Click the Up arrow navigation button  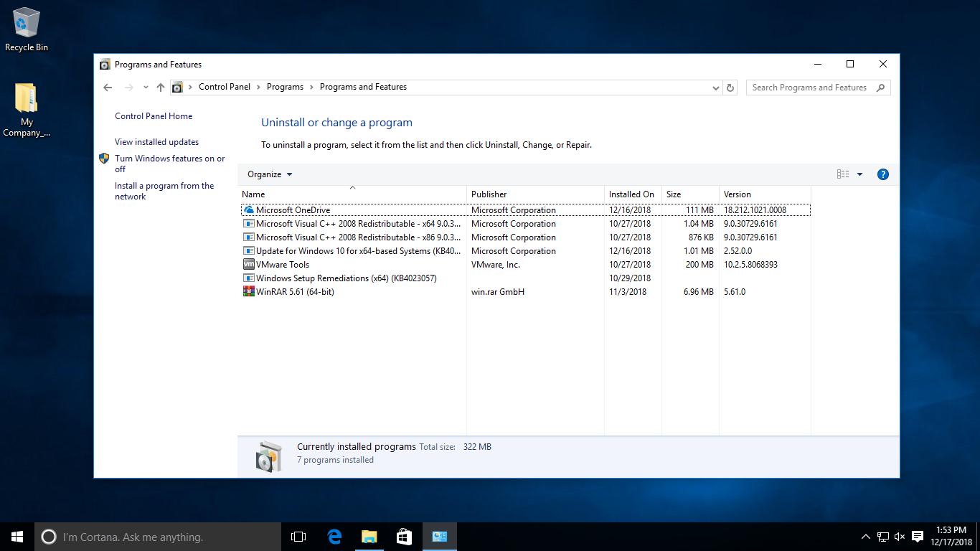coord(161,88)
